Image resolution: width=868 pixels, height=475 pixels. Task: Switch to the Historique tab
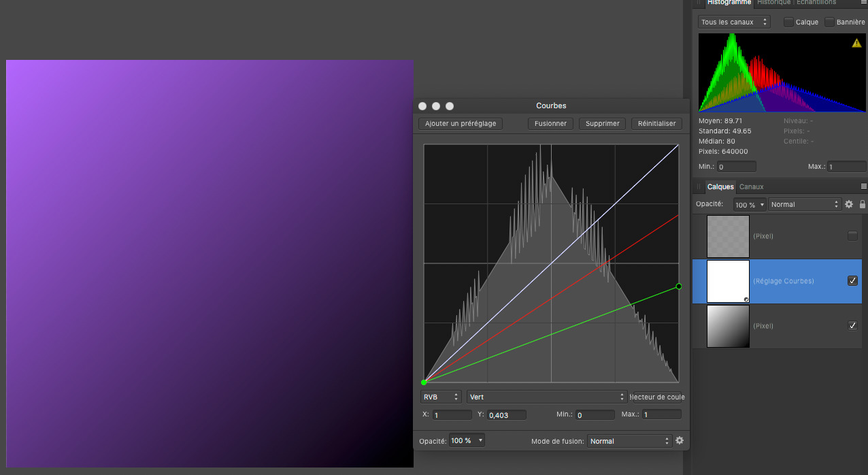774,3
